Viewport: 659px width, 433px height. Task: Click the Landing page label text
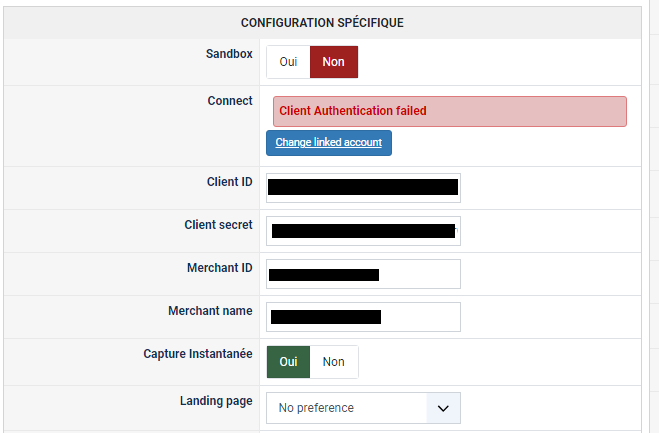click(x=216, y=401)
